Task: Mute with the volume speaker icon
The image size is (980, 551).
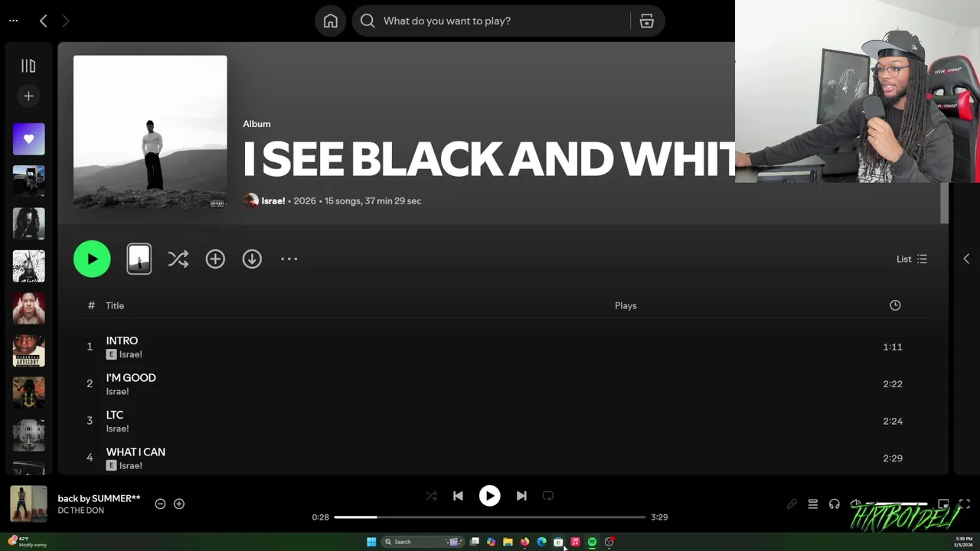Action: pyautogui.click(x=856, y=504)
